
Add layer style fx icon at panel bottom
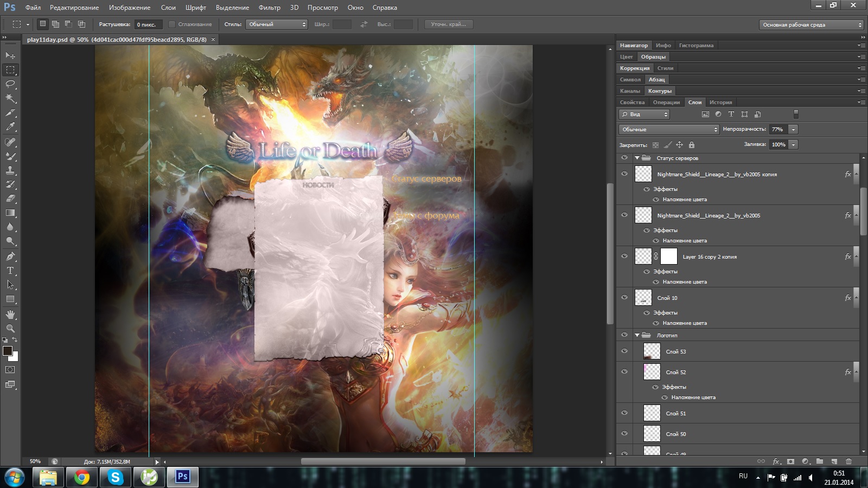(x=776, y=461)
